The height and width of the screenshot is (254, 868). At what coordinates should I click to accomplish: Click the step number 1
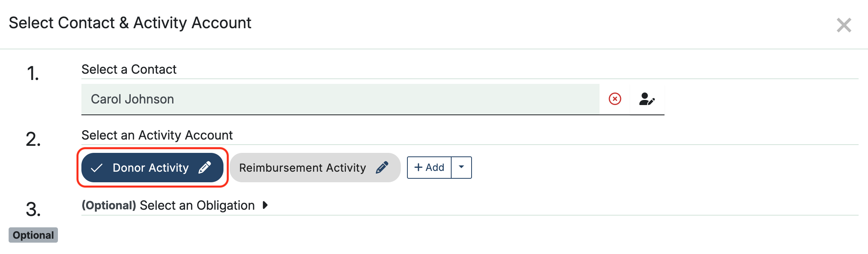(33, 73)
